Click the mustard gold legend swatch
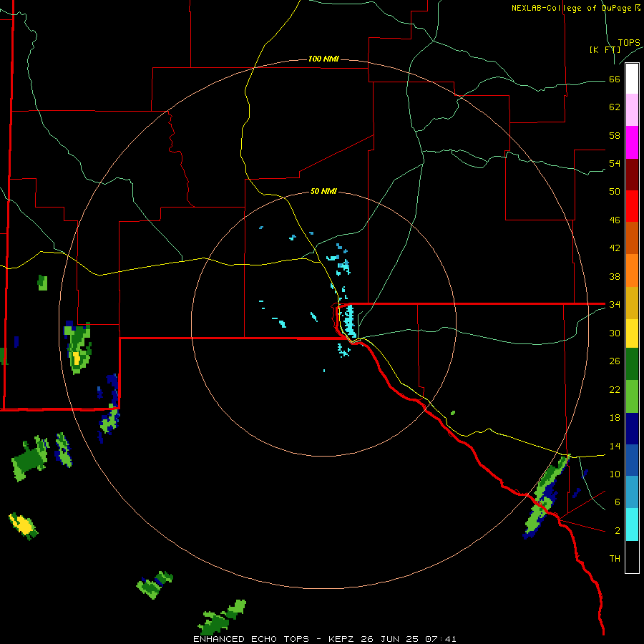 click(632, 303)
